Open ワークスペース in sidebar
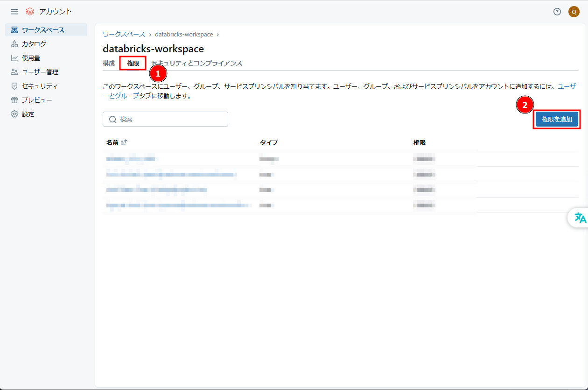This screenshot has width=588, height=390. pos(46,30)
